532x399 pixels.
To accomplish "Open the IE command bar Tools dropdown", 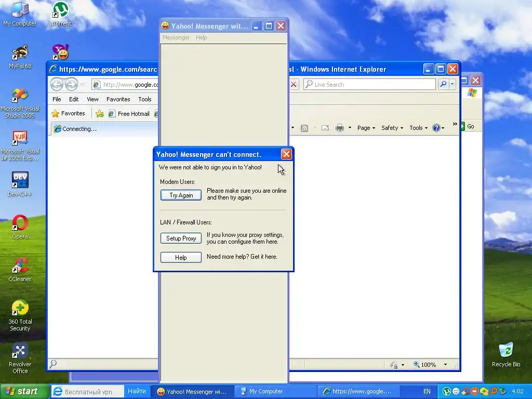I will pyautogui.click(x=418, y=128).
